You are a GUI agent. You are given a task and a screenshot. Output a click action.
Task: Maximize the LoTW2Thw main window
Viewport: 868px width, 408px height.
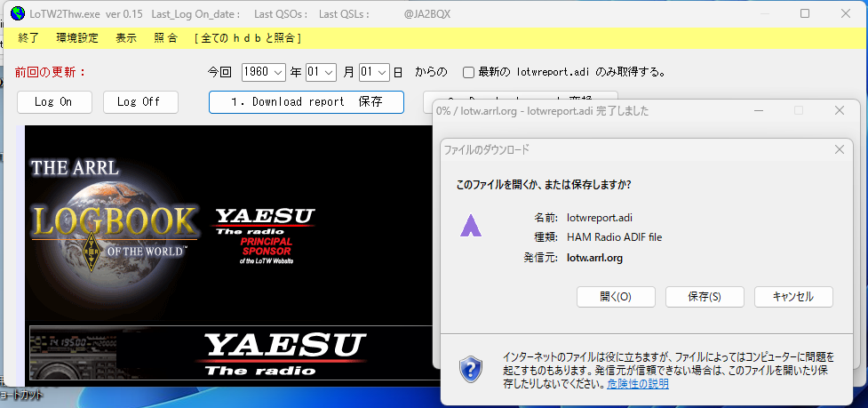[805, 14]
